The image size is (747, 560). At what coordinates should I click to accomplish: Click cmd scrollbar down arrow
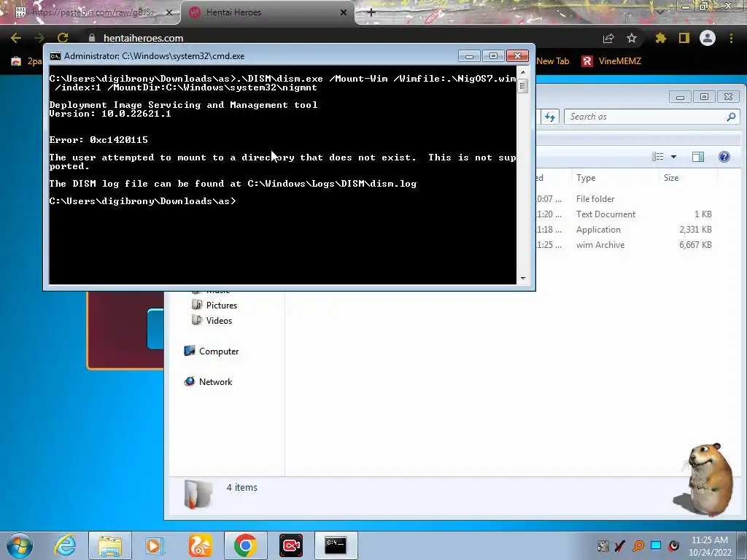[x=523, y=278]
